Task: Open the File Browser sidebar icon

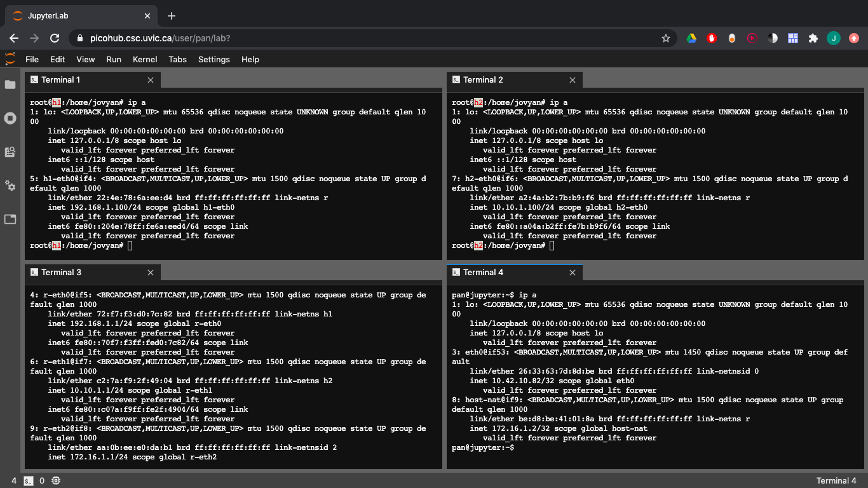Action: pyautogui.click(x=10, y=85)
